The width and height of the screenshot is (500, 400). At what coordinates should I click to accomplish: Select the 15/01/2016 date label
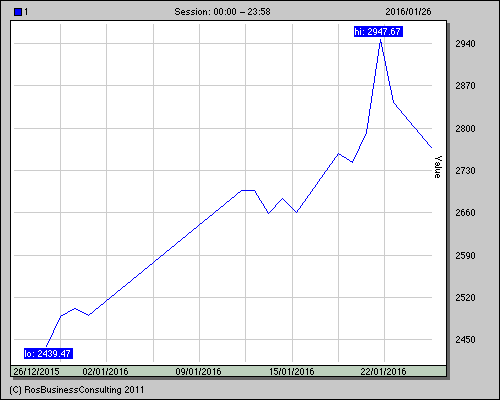(x=292, y=371)
